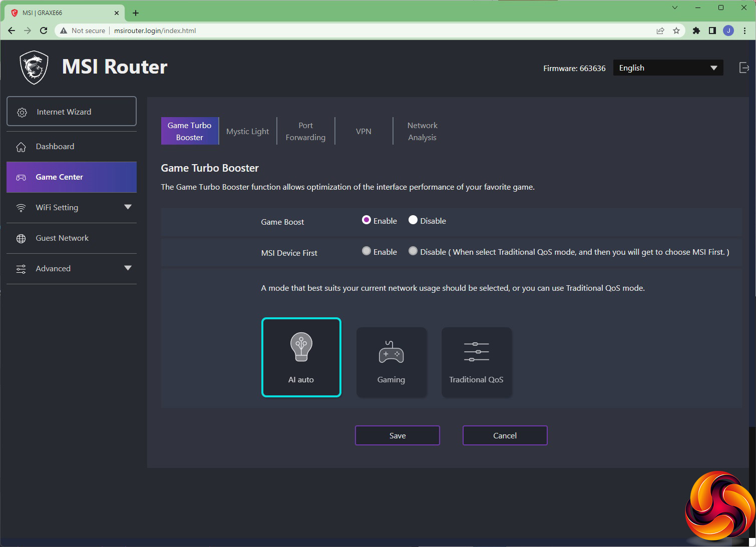This screenshot has height=547, width=756.
Task: Go back to the previous page
Action: [12, 31]
